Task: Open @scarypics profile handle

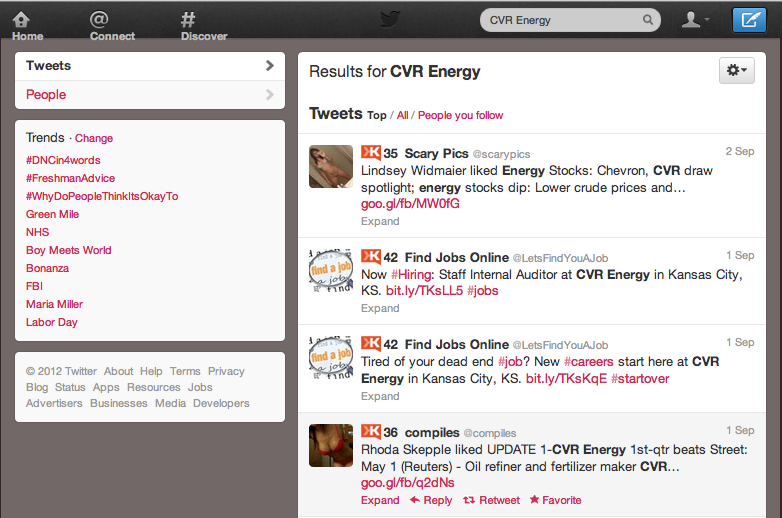Action: pyautogui.click(x=501, y=155)
